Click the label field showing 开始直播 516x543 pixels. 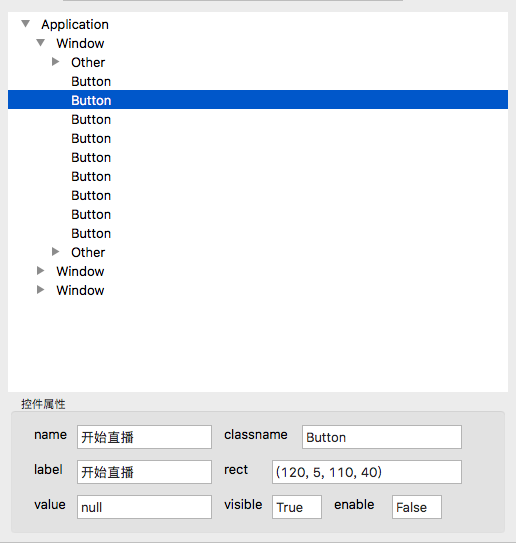pos(144,472)
